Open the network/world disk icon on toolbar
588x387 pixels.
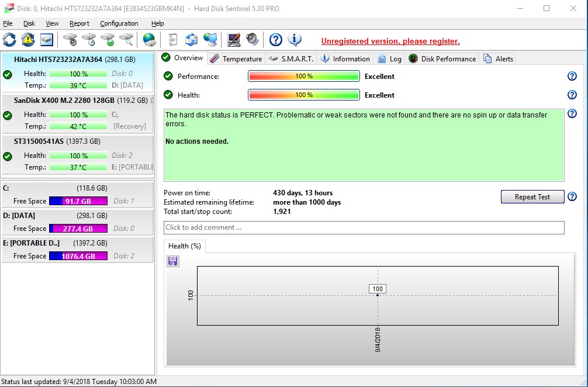coord(148,40)
